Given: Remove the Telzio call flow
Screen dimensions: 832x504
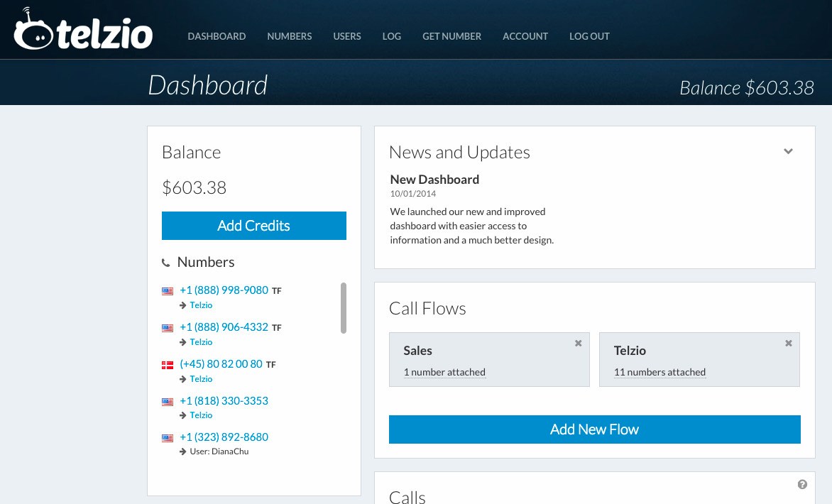Looking at the screenshot, I should coord(788,343).
